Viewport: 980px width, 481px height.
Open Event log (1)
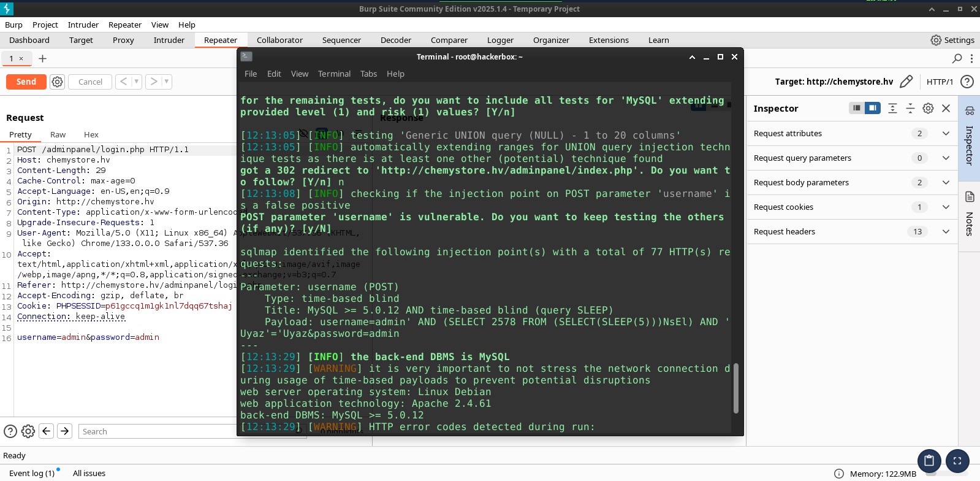click(32, 473)
